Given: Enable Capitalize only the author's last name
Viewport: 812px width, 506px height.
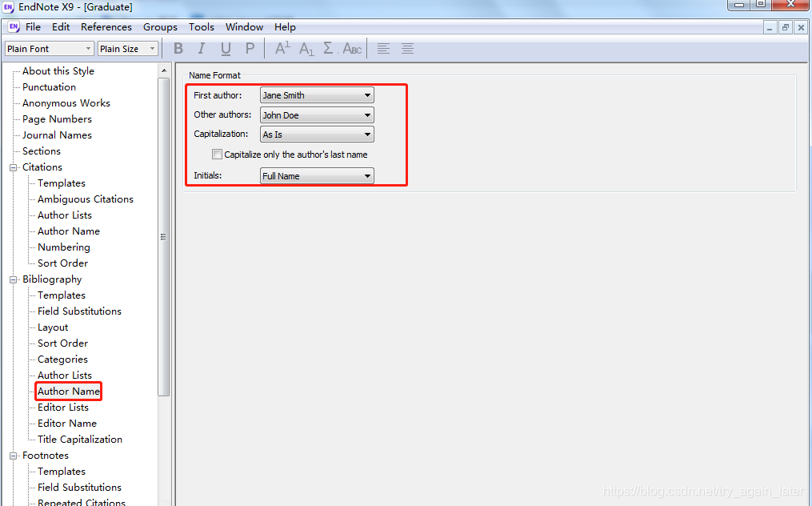Looking at the screenshot, I should (x=217, y=154).
